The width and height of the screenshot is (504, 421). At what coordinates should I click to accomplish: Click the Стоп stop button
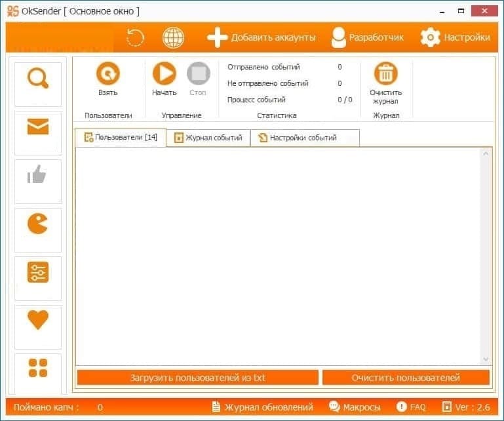point(198,79)
